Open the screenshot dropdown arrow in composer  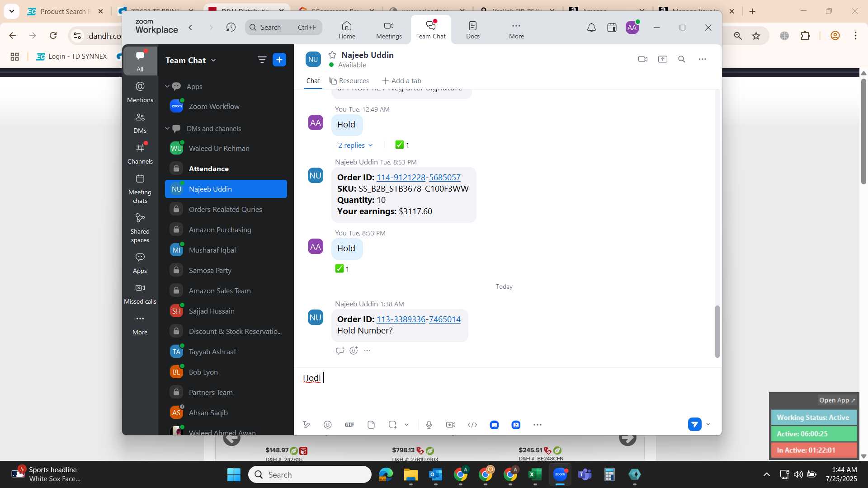pos(406,425)
